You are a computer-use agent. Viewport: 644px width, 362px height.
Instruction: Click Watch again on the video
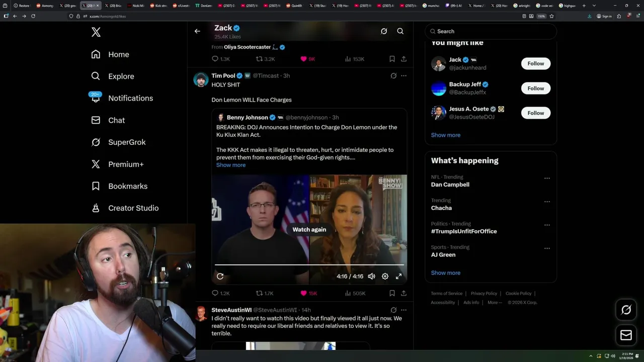click(x=309, y=229)
